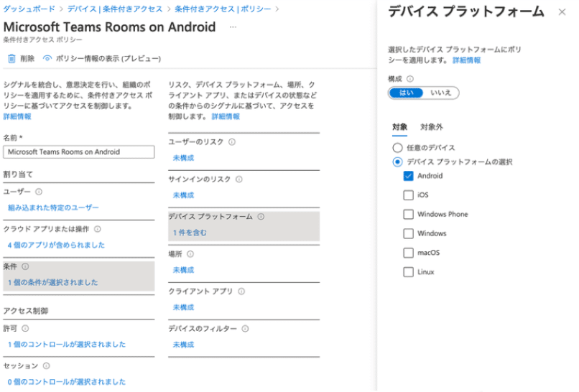This screenshot has width=579, height=392.
Task: Click the 名前 input field
Action: point(78,151)
